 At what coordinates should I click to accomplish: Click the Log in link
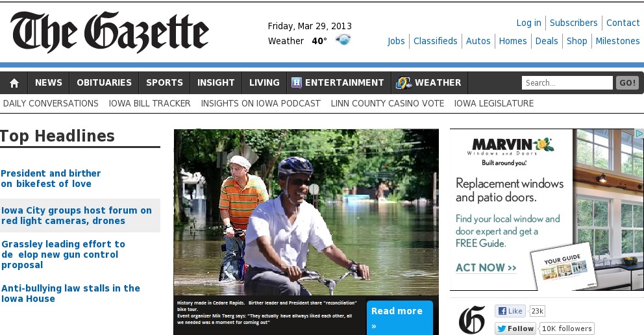click(528, 23)
